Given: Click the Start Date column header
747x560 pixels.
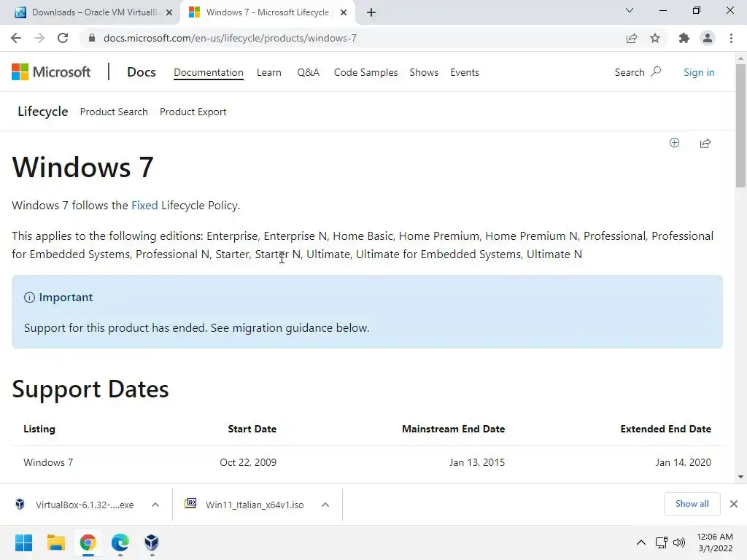Looking at the screenshot, I should (252, 429).
